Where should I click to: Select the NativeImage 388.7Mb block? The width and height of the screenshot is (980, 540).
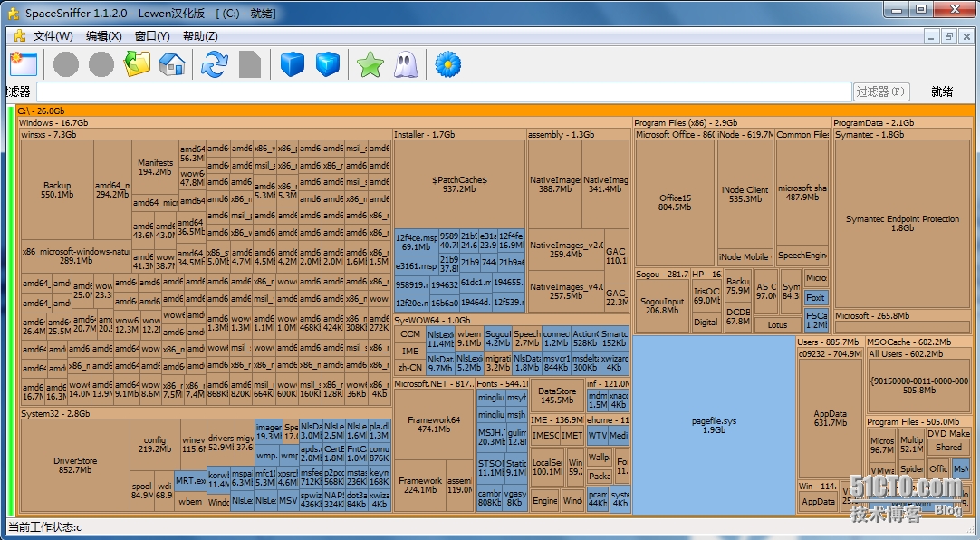coord(555,184)
